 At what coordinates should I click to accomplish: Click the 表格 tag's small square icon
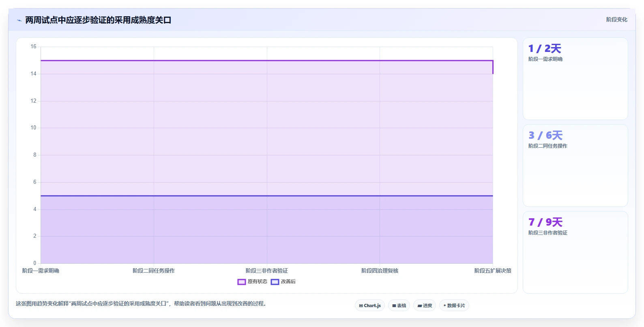[x=394, y=306]
